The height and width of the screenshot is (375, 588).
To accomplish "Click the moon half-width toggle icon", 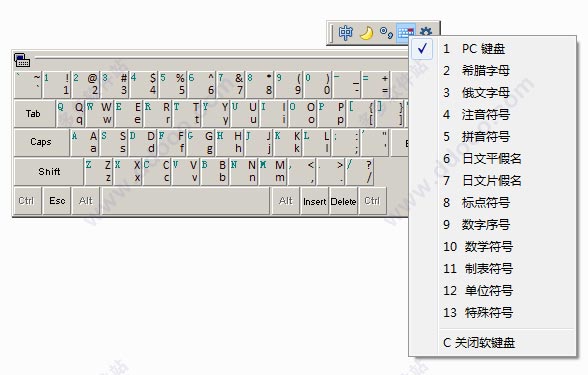I will (366, 33).
